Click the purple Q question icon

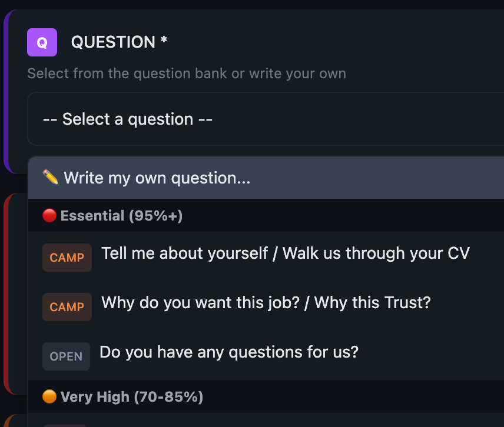(42, 42)
